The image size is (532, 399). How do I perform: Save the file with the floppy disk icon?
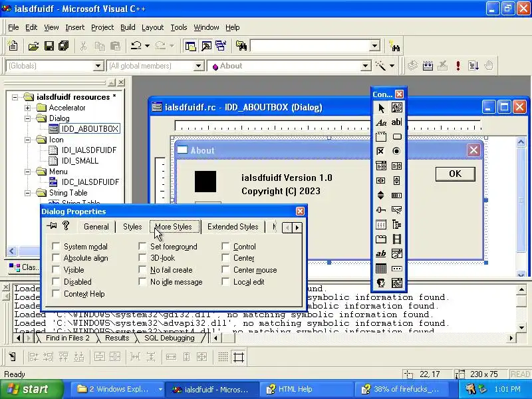[x=49, y=46]
